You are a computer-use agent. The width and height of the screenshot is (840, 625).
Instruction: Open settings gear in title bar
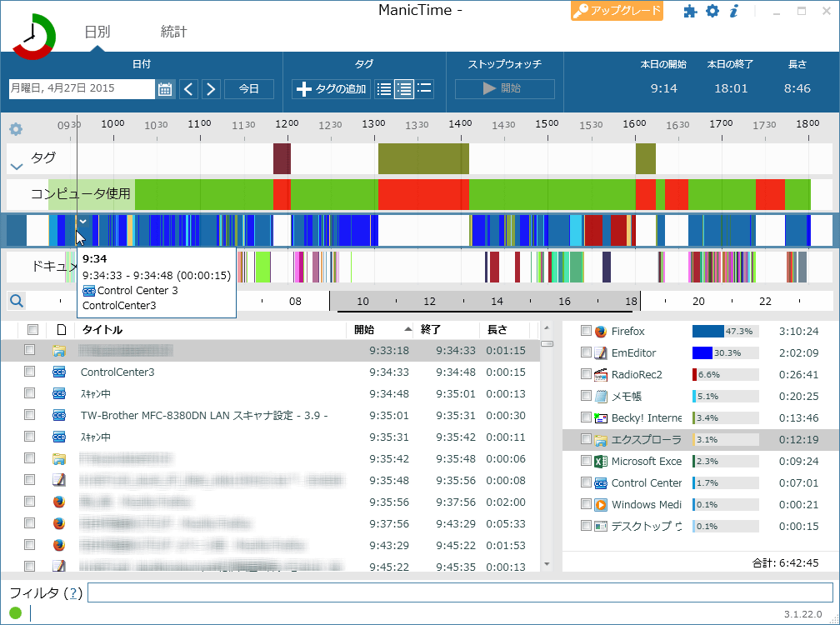(712, 11)
